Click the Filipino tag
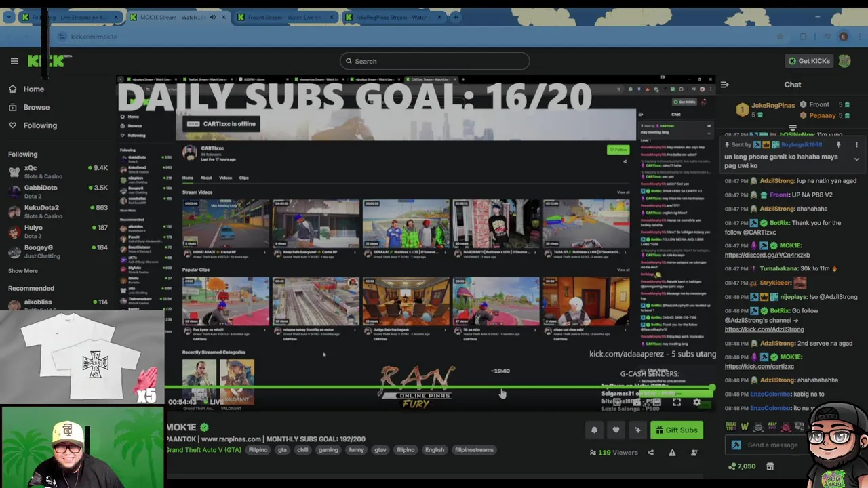Image resolution: width=868 pixels, height=488 pixels. [x=258, y=450]
